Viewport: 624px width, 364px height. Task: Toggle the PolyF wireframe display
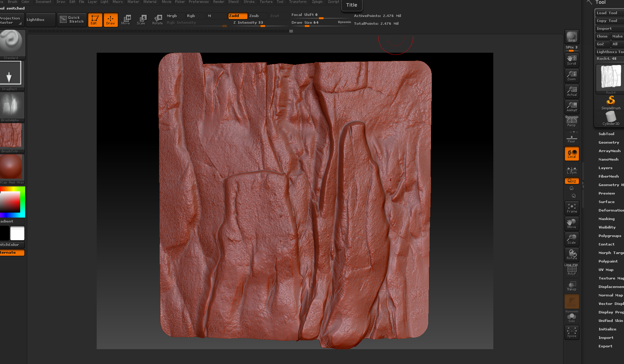point(572,271)
